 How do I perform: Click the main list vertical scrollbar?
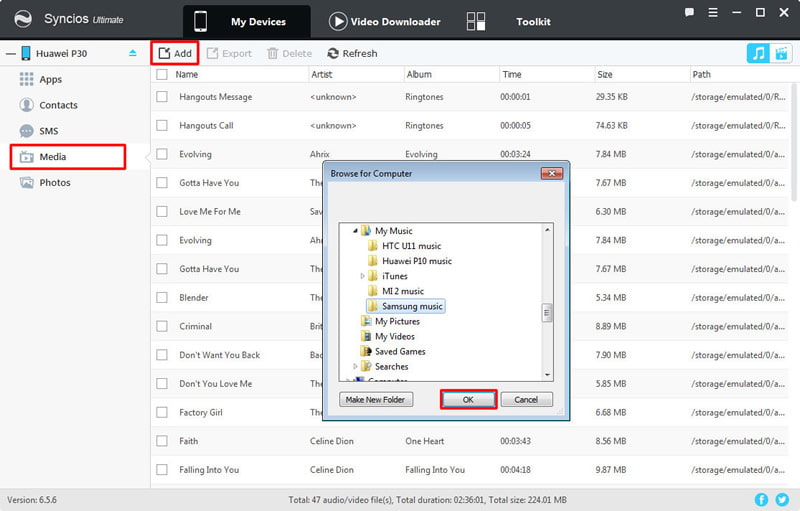pyautogui.click(x=794, y=143)
